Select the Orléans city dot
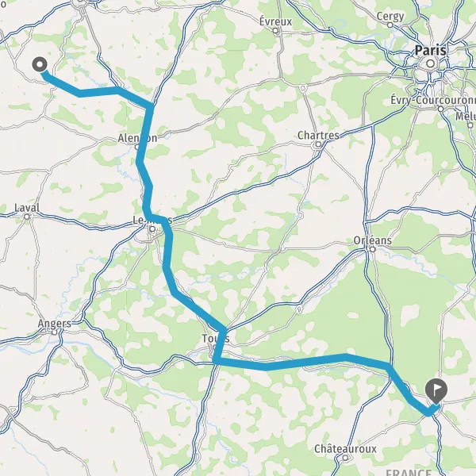476x476 pixels. pyautogui.click(x=373, y=250)
